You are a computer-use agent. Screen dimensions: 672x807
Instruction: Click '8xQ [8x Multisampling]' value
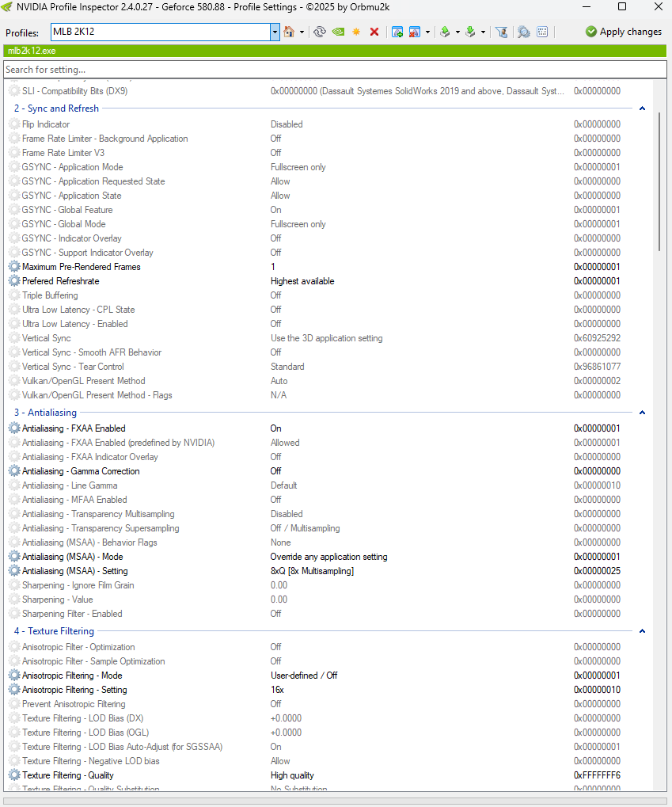pos(313,571)
